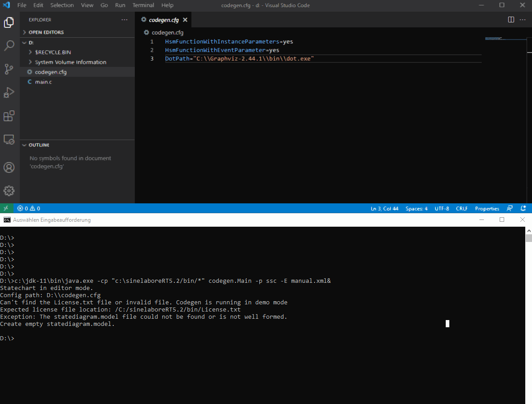Expand the $RECYCLE.BIN folder
Viewport: 532px width, 404px height.
click(53, 52)
